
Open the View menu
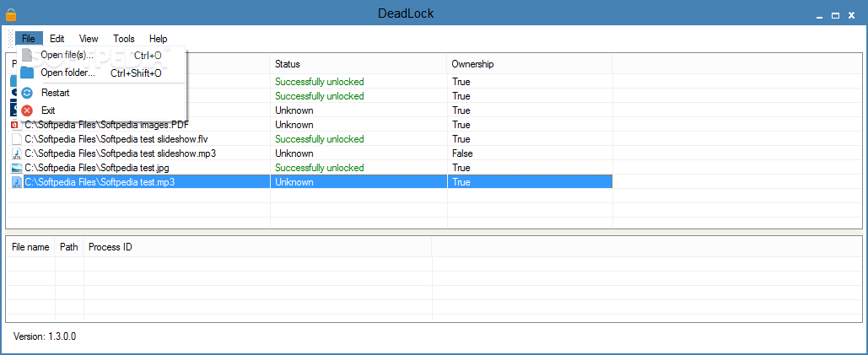point(89,39)
